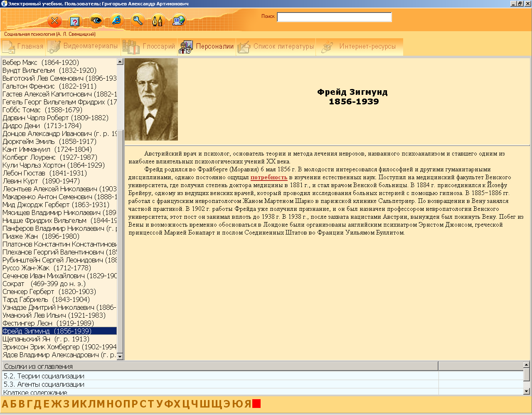532x415 pixels.
Task: Select Вебер Макс (1864-1920) in list
Action: point(59,62)
